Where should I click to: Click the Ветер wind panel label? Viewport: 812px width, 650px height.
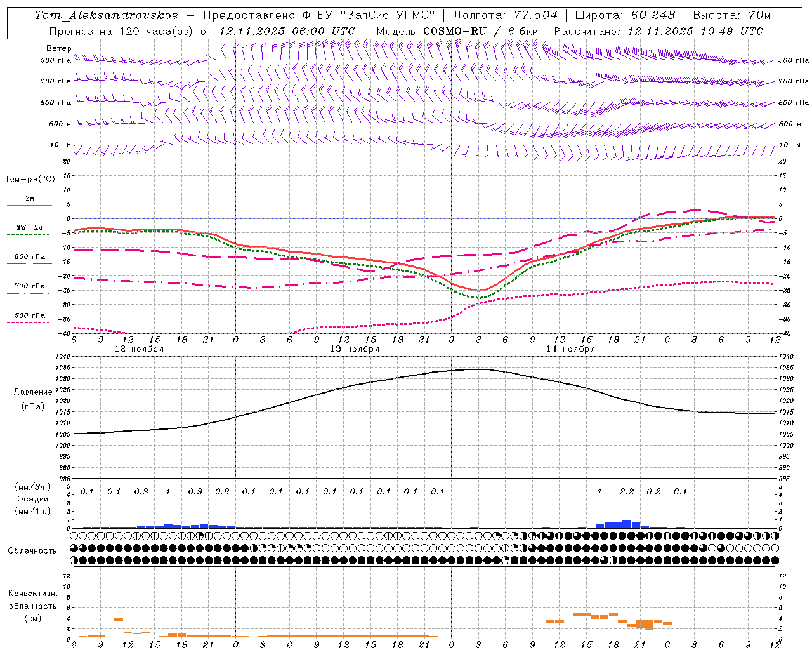(x=58, y=48)
